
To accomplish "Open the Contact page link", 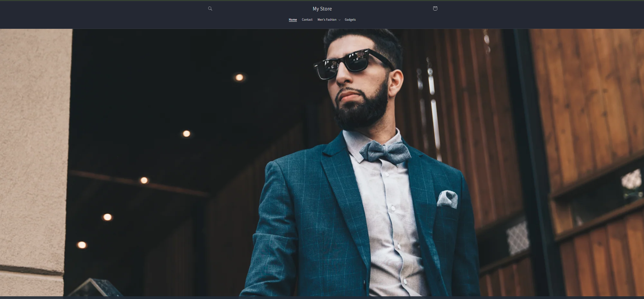I will coord(307,20).
